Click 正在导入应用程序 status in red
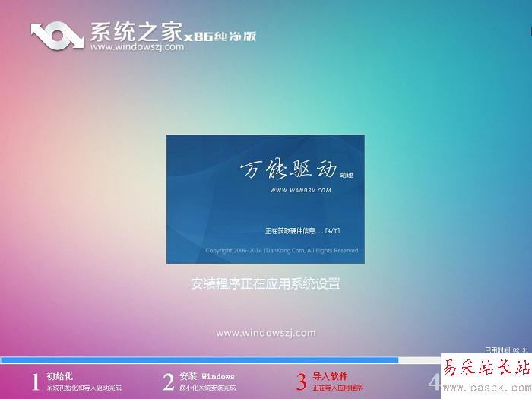This screenshot has width=532, height=399. [337, 388]
